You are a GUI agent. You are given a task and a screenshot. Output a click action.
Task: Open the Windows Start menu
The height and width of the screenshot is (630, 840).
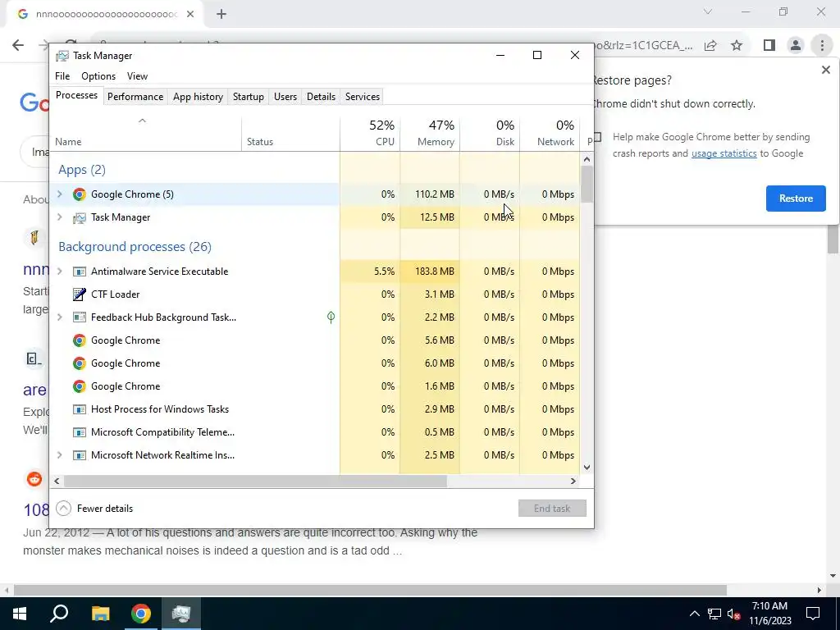click(x=20, y=614)
